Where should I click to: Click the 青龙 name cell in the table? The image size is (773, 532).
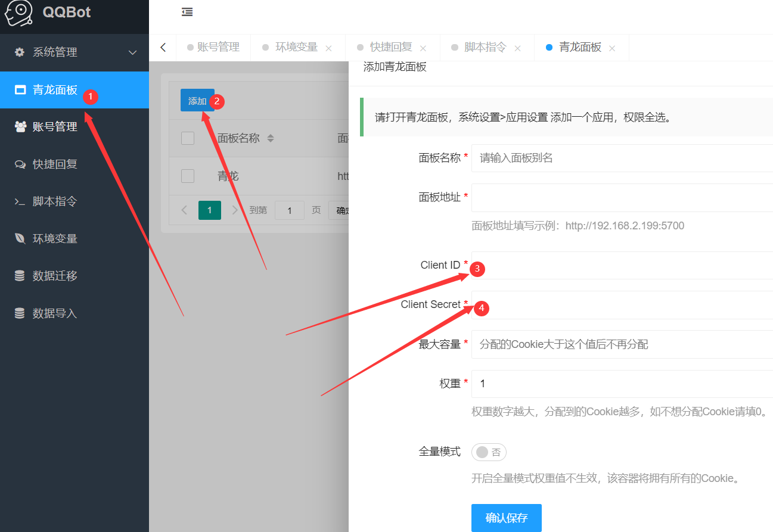[x=228, y=176]
